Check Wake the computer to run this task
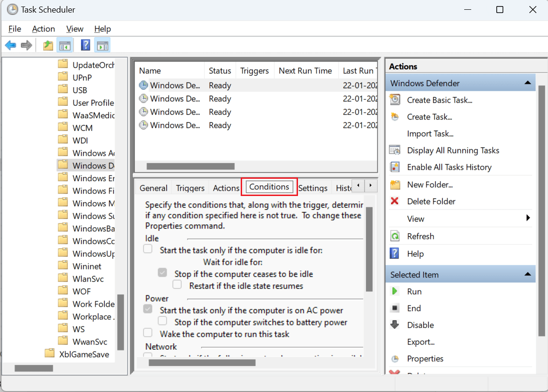The image size is (548, 392). click(x=148, y=332)
